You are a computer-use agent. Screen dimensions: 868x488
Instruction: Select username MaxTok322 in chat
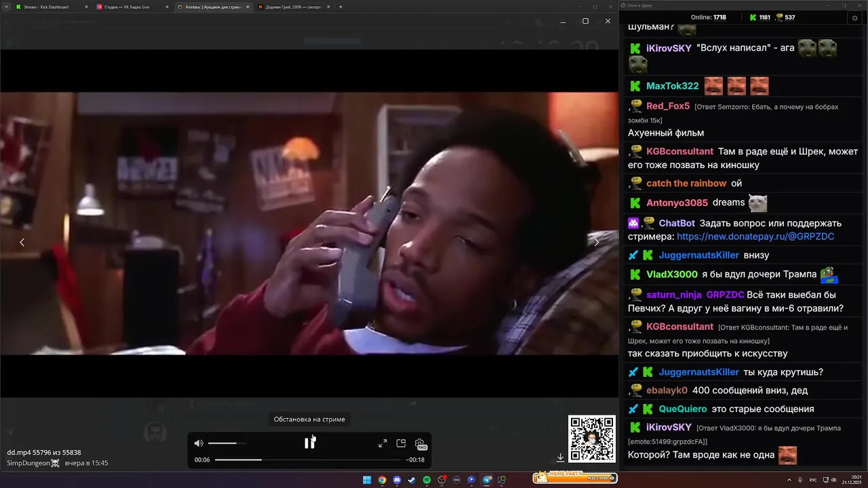pyautogui.click(x=672, y=86)
